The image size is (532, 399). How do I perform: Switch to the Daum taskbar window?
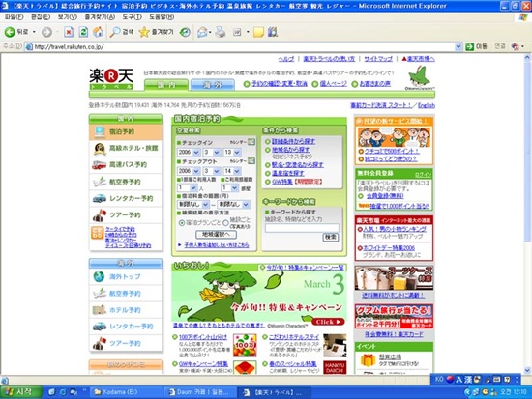click(x=200, y=392)
